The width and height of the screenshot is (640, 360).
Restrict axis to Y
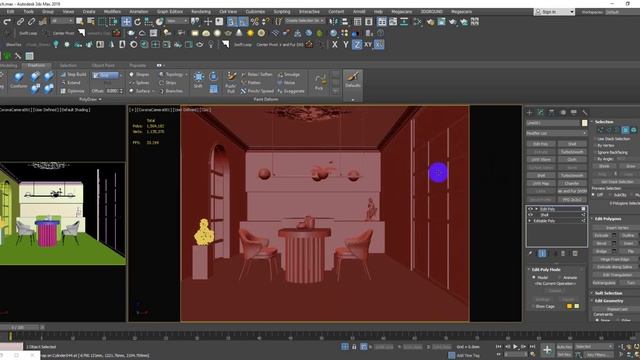pos(346,44)
